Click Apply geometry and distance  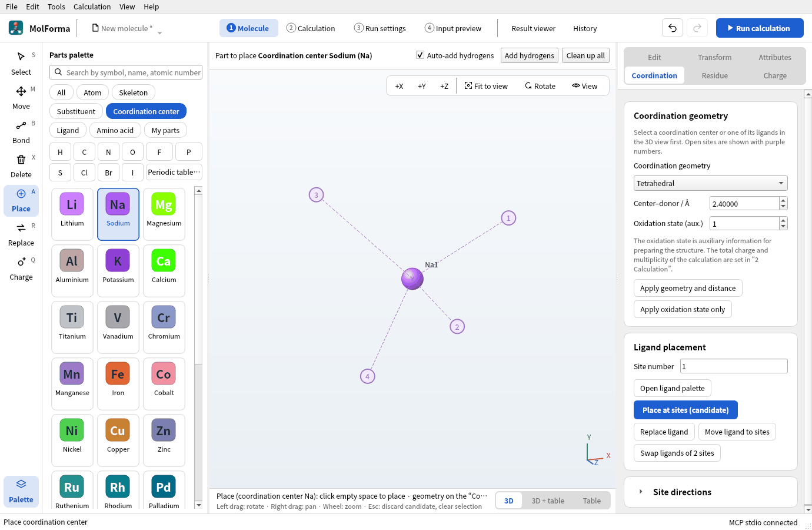click(x=688, y=288)
